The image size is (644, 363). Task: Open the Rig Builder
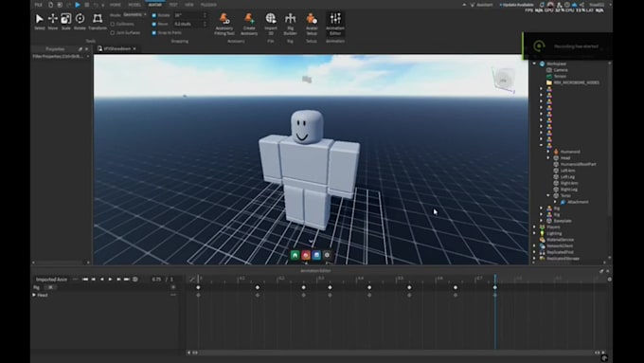point(291,24)
